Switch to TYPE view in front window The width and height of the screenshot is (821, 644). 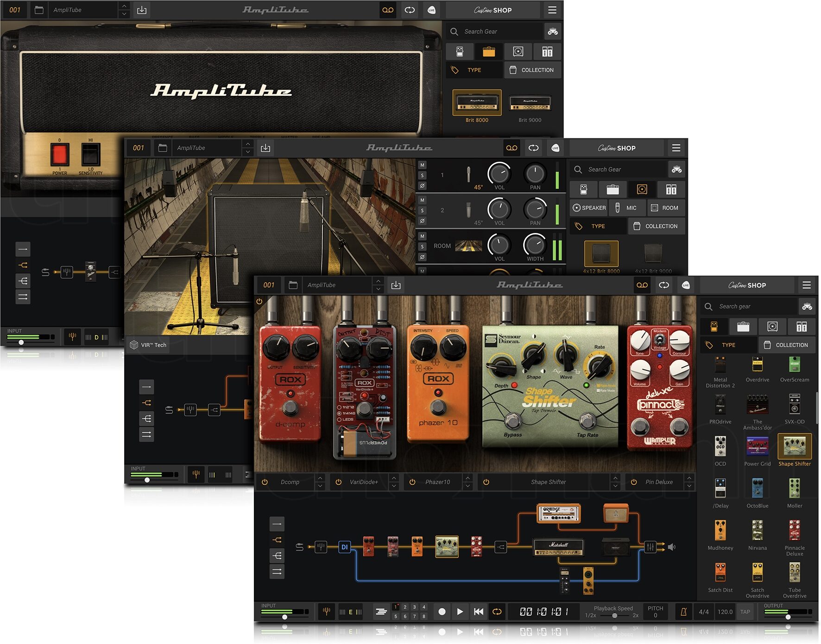(728, 345)
